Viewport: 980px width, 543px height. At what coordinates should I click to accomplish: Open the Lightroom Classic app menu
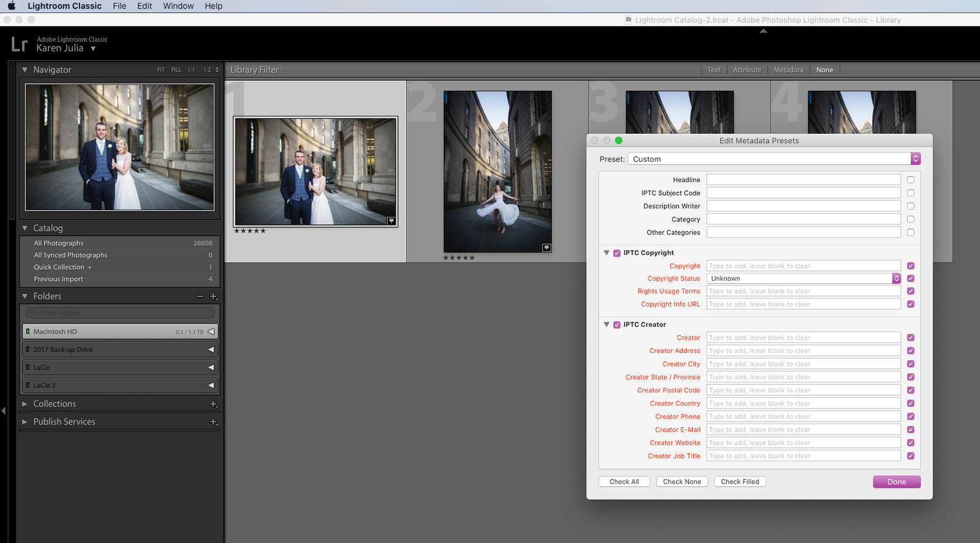(x=64, y=6)
